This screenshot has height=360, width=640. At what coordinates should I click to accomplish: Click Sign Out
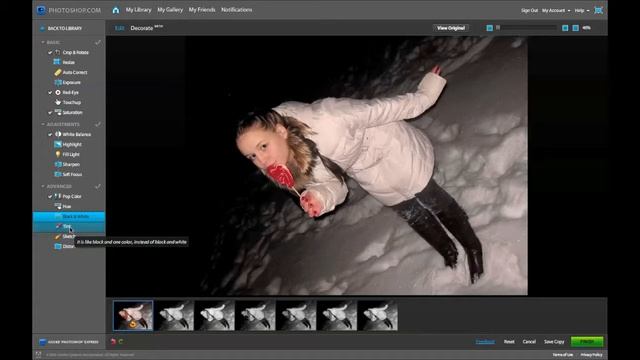point(529,11)
